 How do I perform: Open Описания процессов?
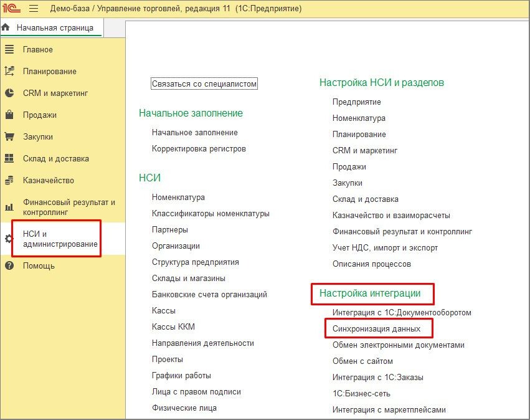371,264
